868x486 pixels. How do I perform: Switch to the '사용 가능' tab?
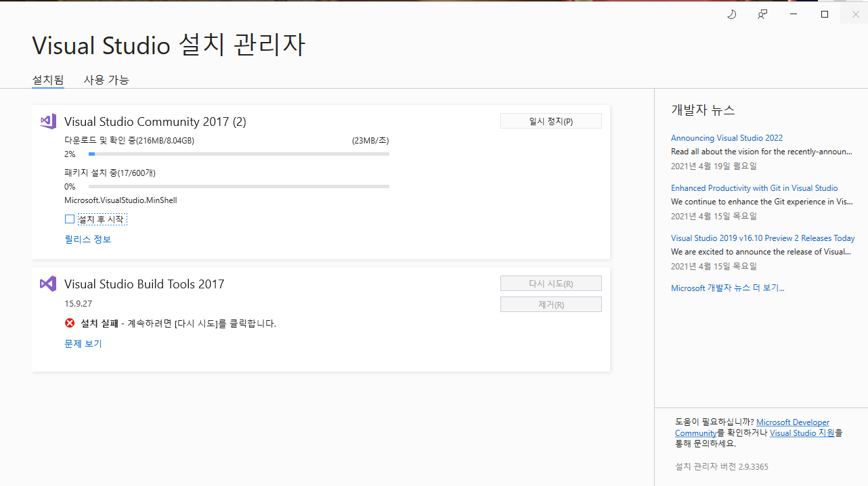point(106,80)
